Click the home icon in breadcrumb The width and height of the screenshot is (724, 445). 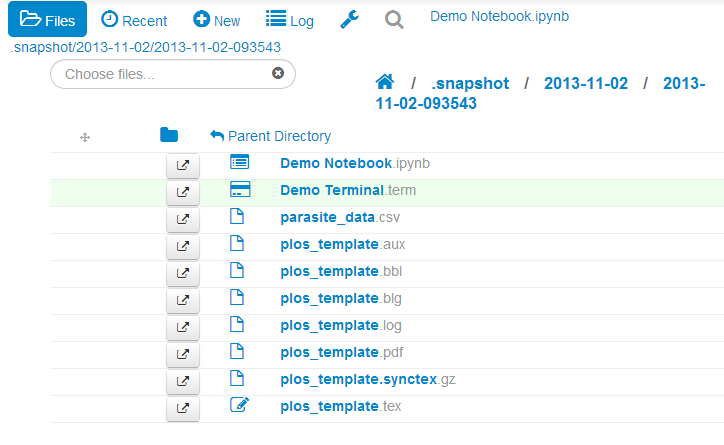[383, 83]
